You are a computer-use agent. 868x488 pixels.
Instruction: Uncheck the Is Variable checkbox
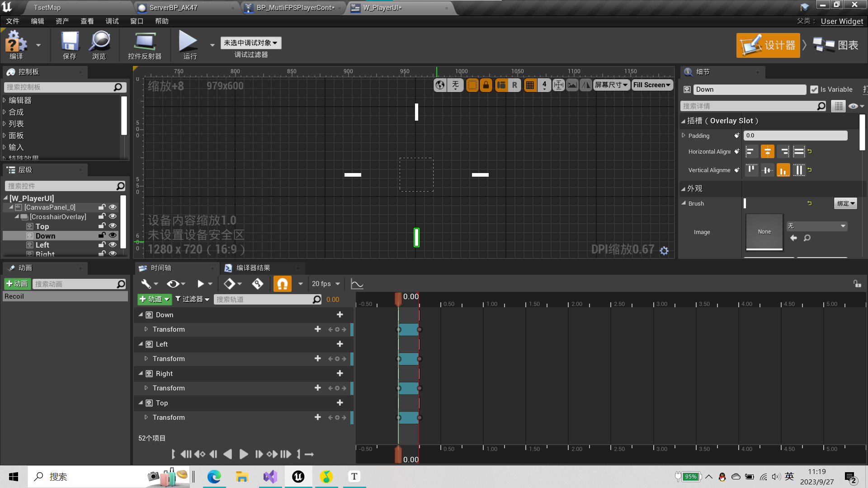point(814,89)
